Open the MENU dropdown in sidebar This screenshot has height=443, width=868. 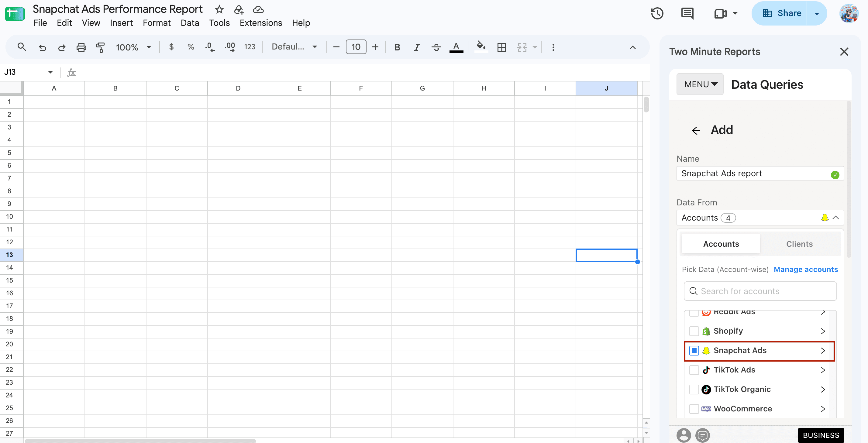[x=700, y=84]
